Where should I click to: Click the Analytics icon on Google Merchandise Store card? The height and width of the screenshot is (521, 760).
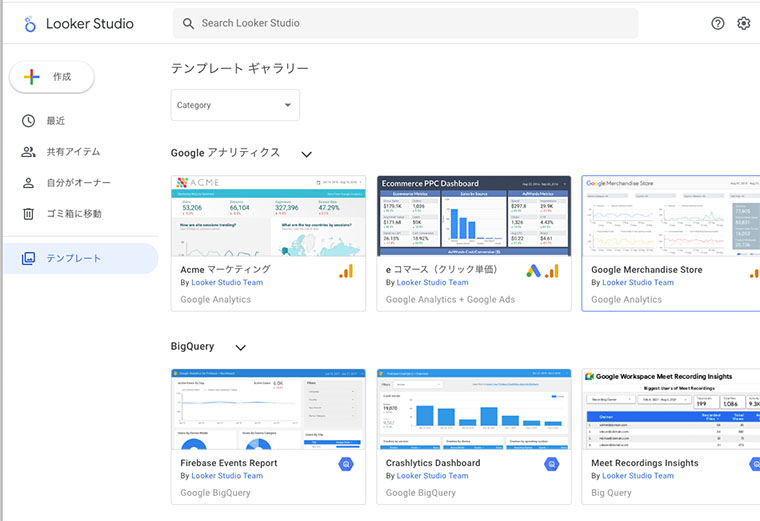tap(755, 273)
